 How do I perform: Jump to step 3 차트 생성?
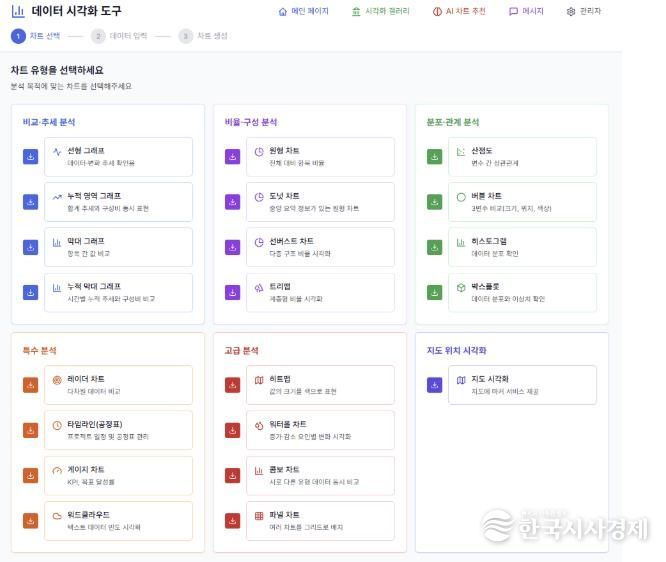coord(203,36)
